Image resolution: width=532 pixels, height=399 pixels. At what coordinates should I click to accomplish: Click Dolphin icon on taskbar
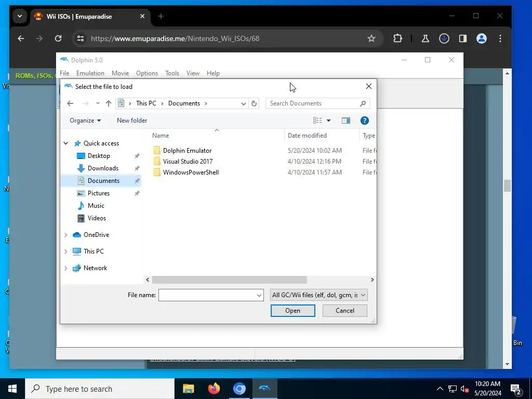(x=264, y=389)
